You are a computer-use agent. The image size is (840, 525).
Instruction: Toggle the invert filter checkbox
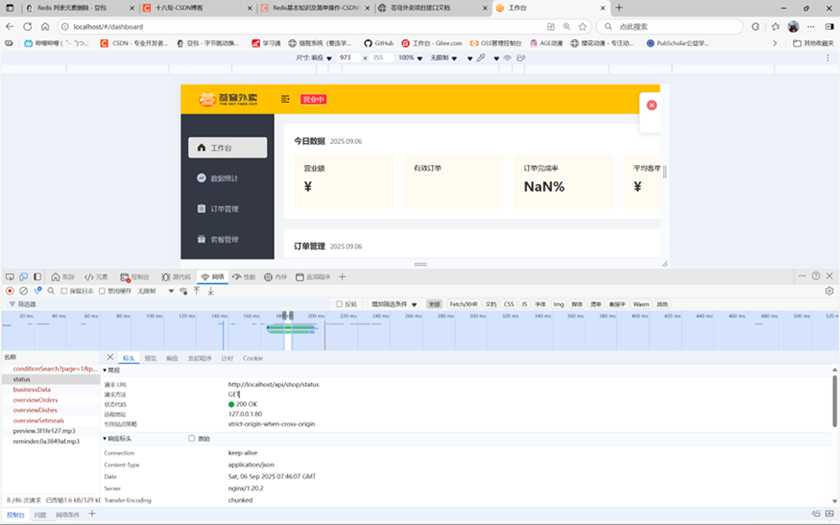pyautogui.click(x=339, y=304)
